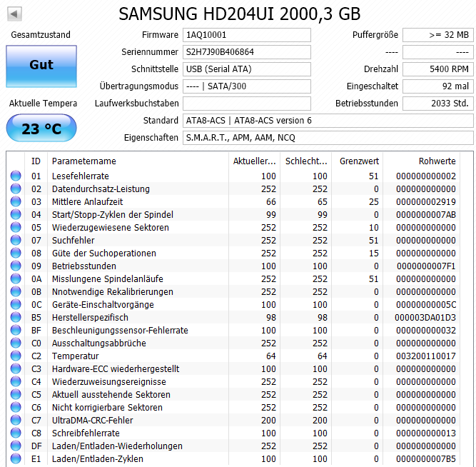Click the Schnittstelle field USB (Serial ATA)
This screenshot has width=476, height=467.
click(x=247, y=69)
